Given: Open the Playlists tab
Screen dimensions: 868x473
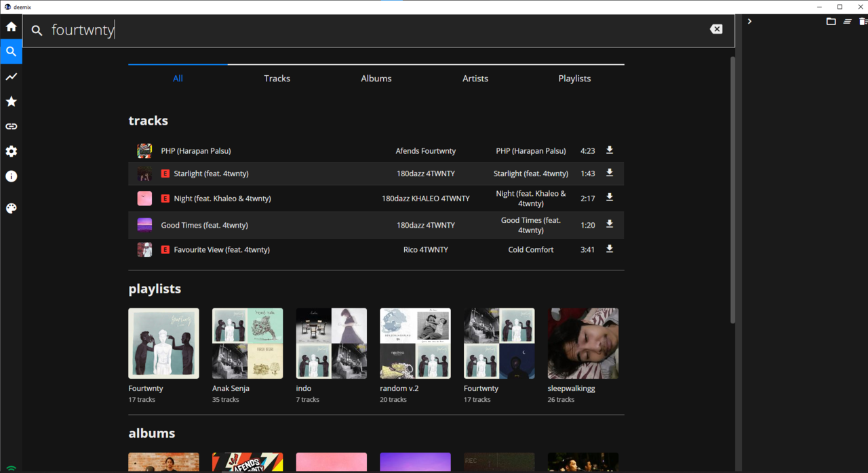Looking at the screenshot, I should pos(574,78).
